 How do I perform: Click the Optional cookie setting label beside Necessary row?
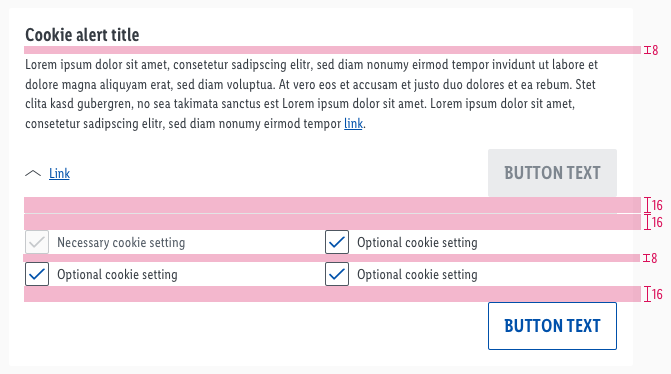(417, 243)
